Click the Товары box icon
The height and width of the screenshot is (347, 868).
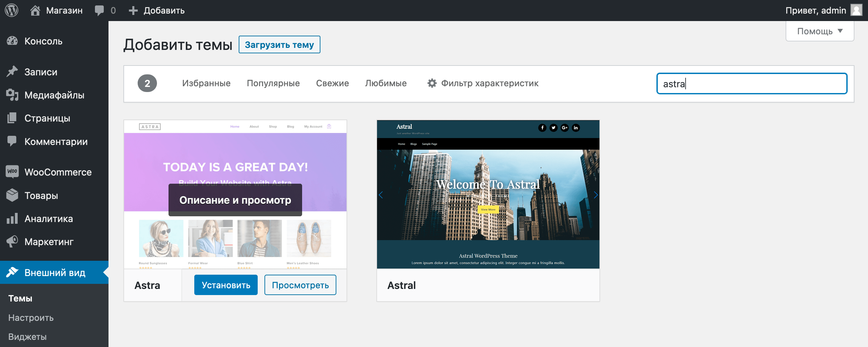12,195
